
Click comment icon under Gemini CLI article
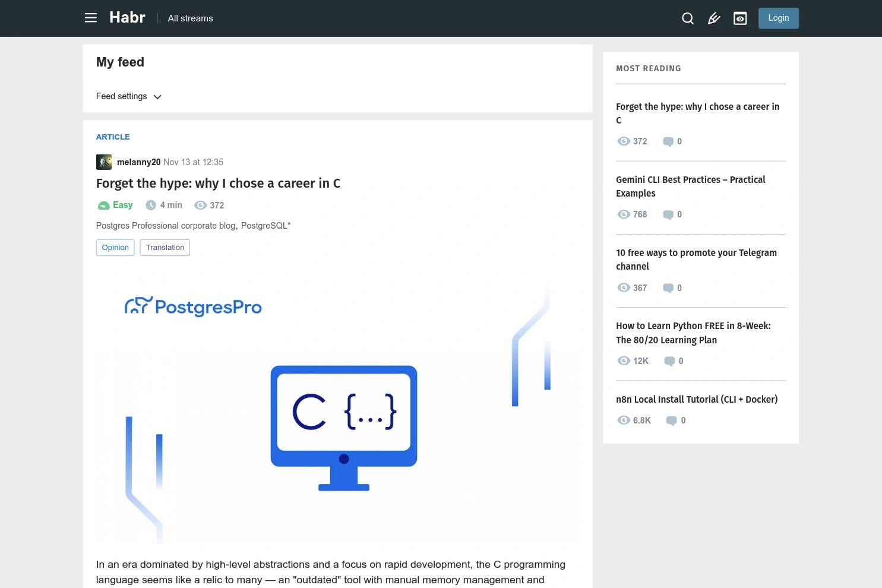[668, 214]
